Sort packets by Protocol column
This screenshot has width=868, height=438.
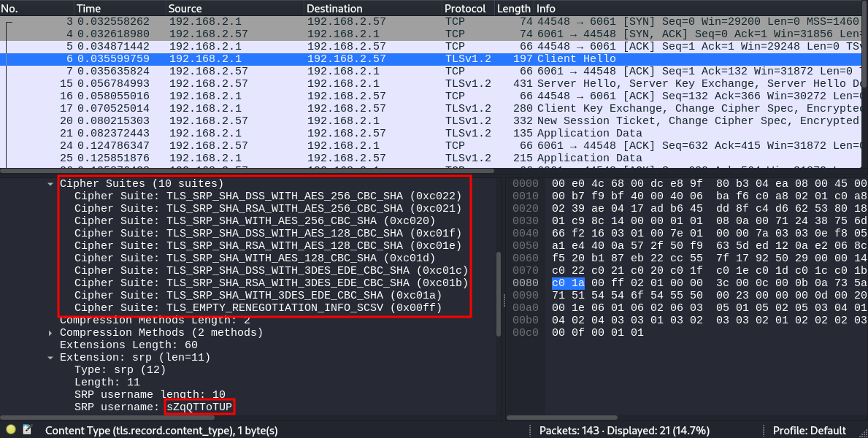pyautogui.click(x=465, y=8)
